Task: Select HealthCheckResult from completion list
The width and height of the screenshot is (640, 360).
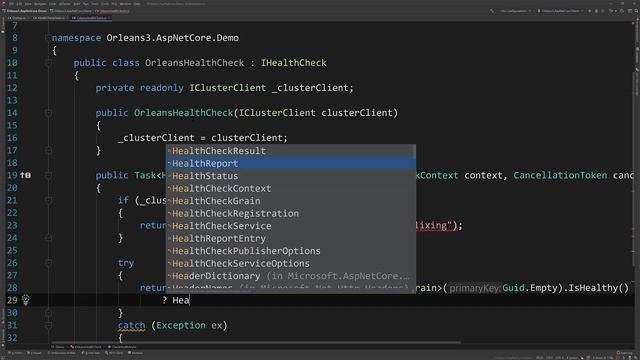Action: point(291,151)
